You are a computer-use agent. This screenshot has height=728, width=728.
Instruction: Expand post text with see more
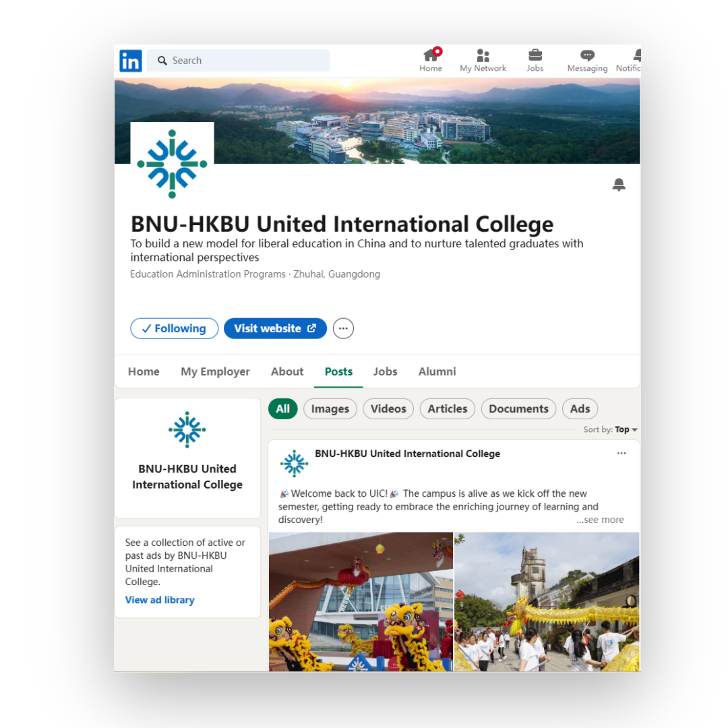click(x=600, y=520)
